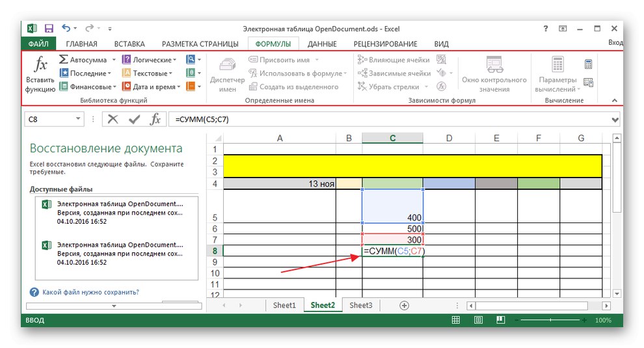Click zoom in plus button
The width and height of the screenshot is (644, 348).
pyautogui.click(x=584, y=320)
